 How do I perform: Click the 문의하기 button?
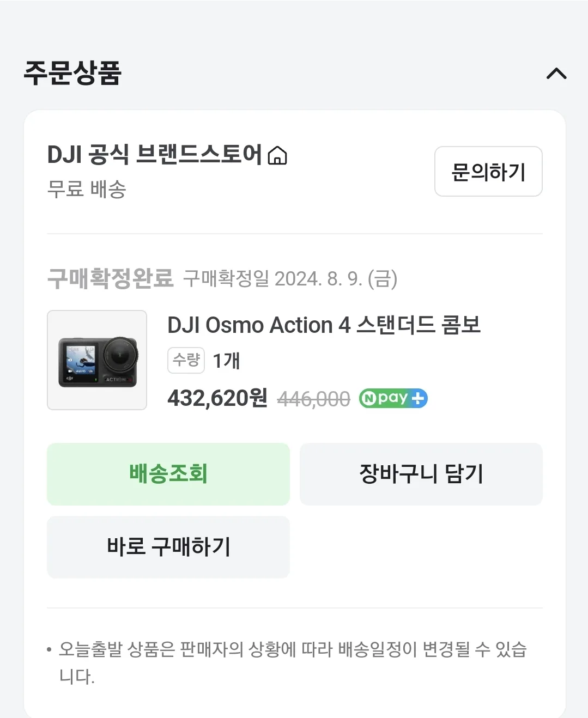[488, 172]
